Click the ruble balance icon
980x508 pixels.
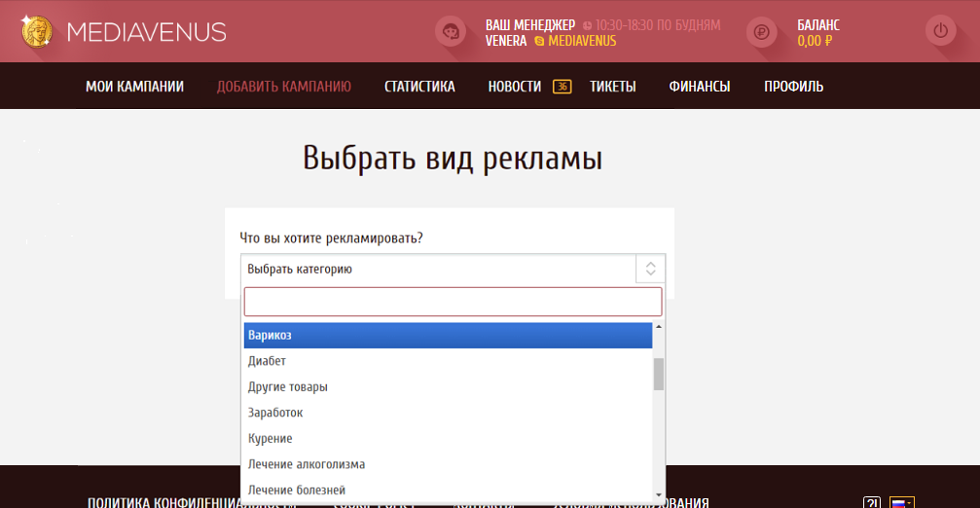(761, 31)
